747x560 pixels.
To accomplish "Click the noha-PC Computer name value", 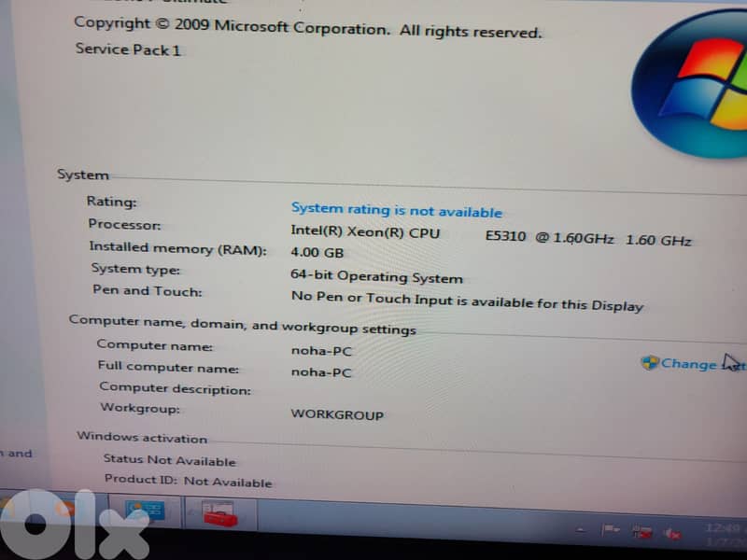I will click(321, 351).
